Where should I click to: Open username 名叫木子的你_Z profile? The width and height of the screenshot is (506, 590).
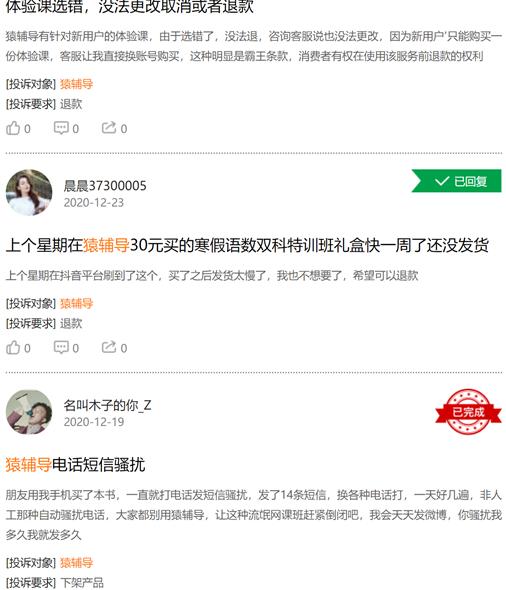[x=108, y=405]
